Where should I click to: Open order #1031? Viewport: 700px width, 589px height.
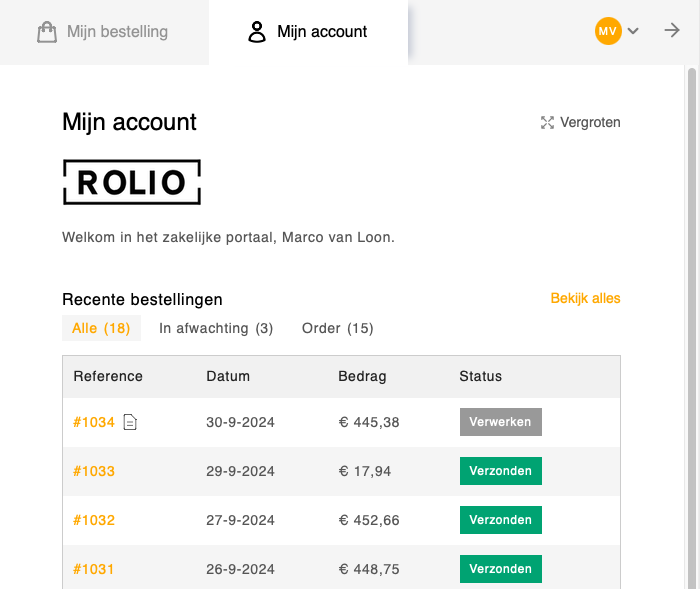coord(94,569)
